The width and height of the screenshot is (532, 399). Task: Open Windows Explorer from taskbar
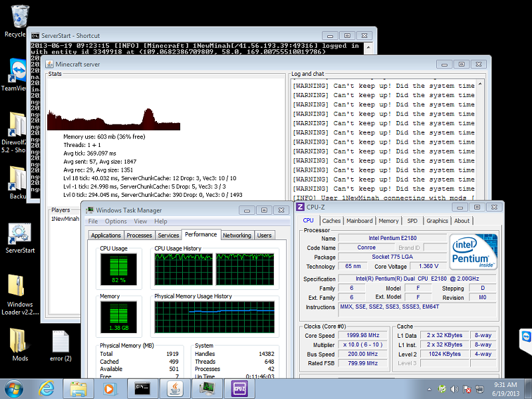tap(78, 389)
